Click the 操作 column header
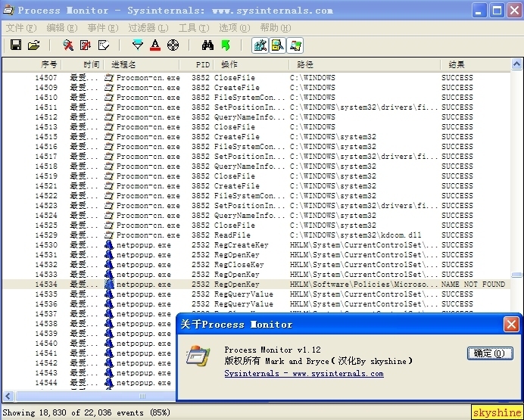The width and height of the screenshot is (524, 420). pos(251,64)
